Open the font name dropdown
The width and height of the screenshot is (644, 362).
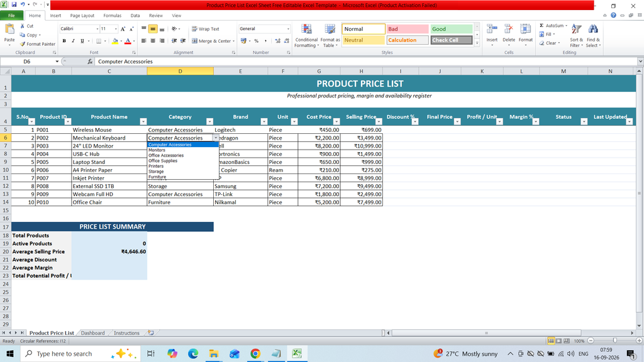coord(97,29)
